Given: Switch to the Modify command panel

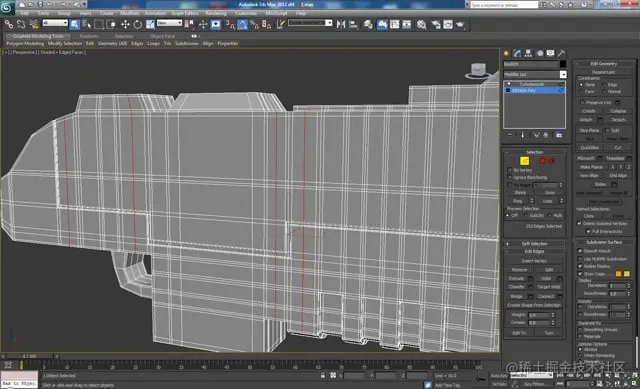Looking at the screenshot, I should click(517, 53).
